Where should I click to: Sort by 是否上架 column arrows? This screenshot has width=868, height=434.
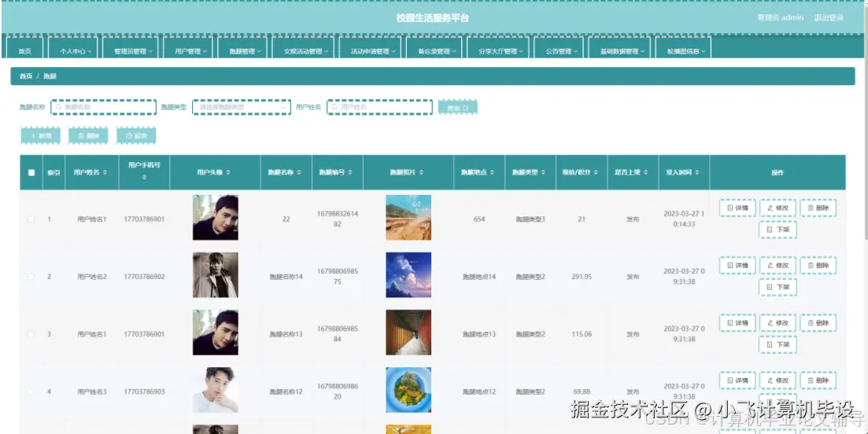(646, 172)
